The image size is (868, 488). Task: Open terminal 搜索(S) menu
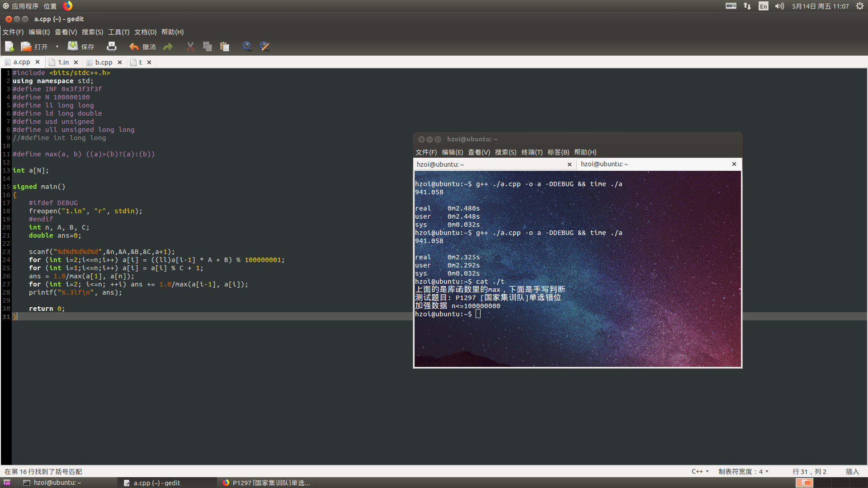(x=506, y=152)
